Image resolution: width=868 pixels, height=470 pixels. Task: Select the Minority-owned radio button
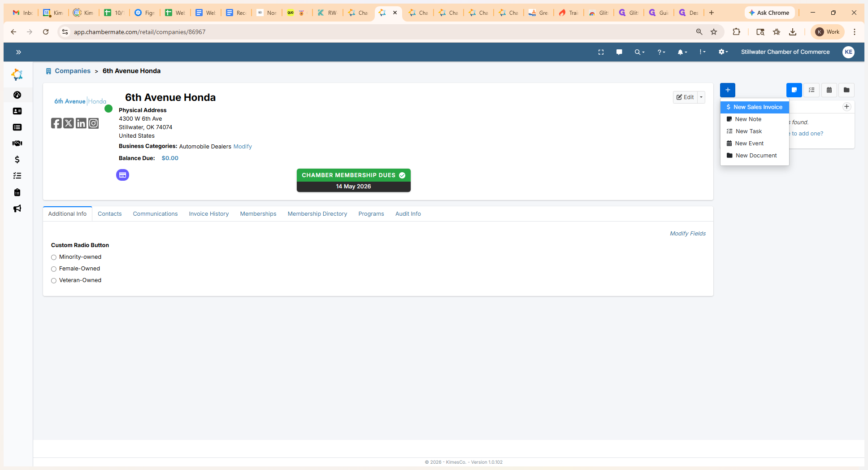[54, 257]
